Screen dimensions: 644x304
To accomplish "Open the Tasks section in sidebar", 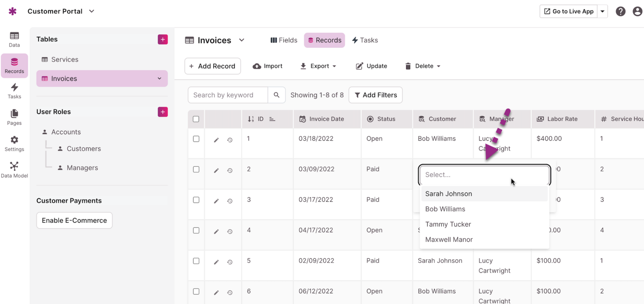I will pos(14,91).
